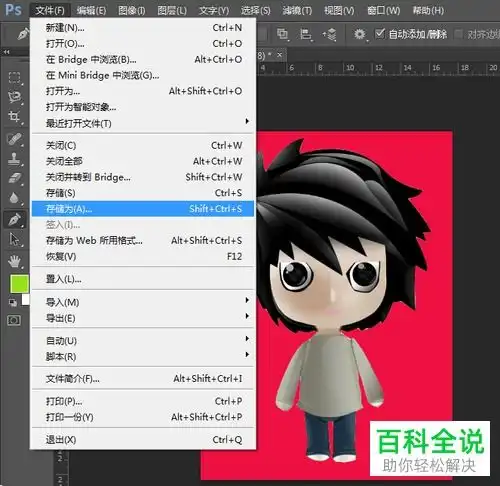Choose 退出(X) menu entry
Screen dimensions: 500x486
click(143, 440)
